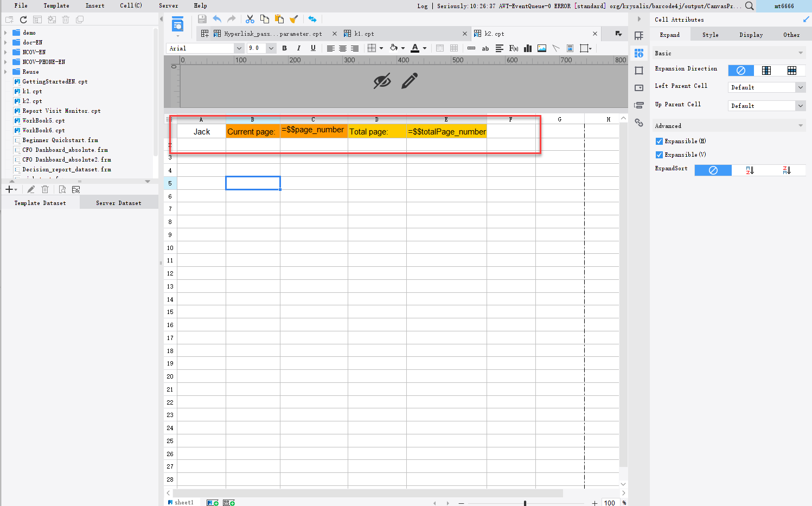The width and height of the screenshot is (812, 506).
Task: Open the font size dropdown
Action: [271, 48]
